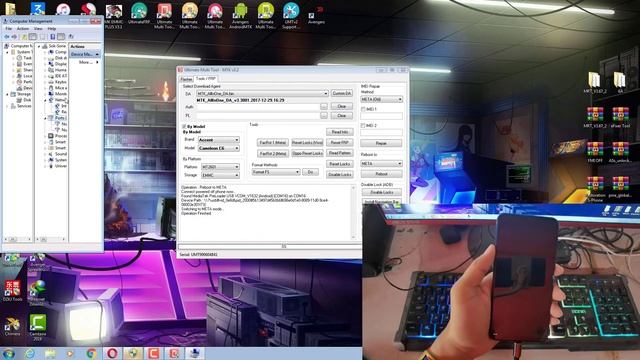Screen dimensions: 640x360
Task: Open the Brand dropdown showing Accent
Action: tap(219, 140)
